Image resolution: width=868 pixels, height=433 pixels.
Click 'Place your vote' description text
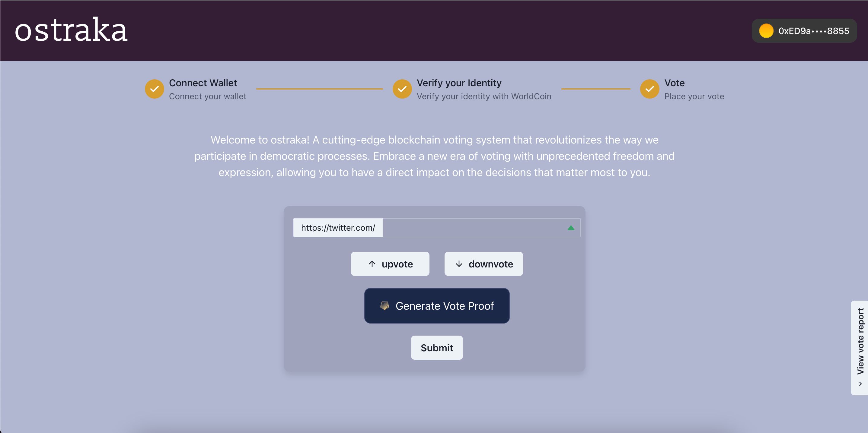click(x=694, y=96)
